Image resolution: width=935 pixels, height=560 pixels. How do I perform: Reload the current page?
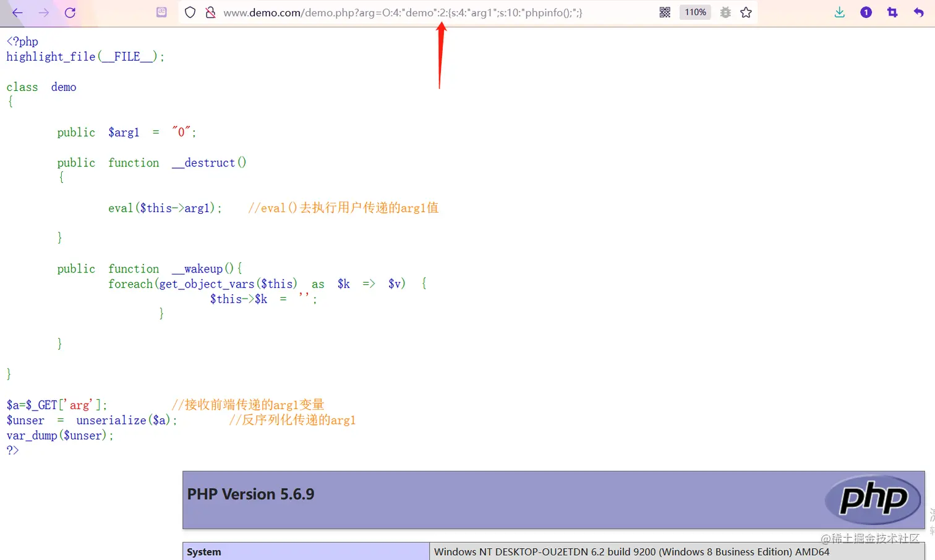coord(70,12)
